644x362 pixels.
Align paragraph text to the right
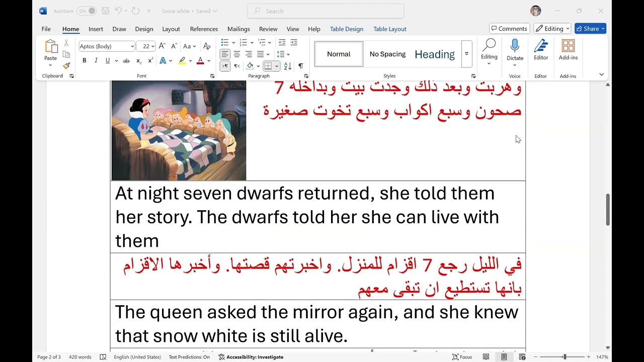coord(249,54)
